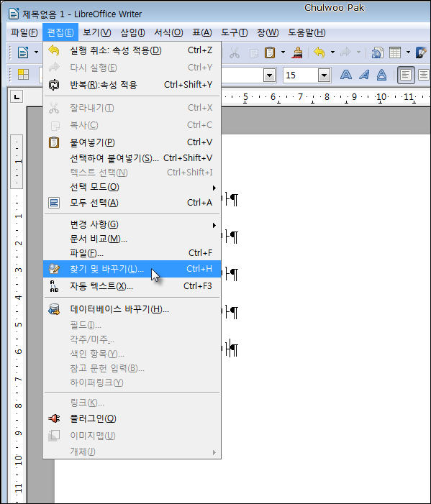Open the 파일(F) menu
431x504 pixels.
click(x=24, y=32)
